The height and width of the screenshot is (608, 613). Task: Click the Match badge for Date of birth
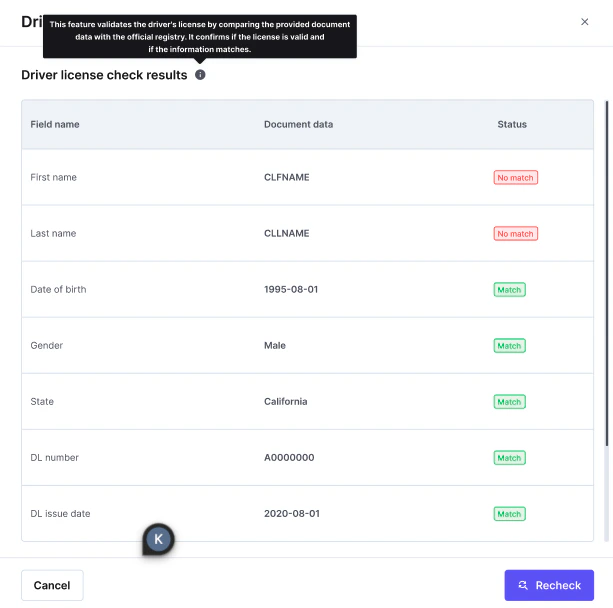point(509,290)
